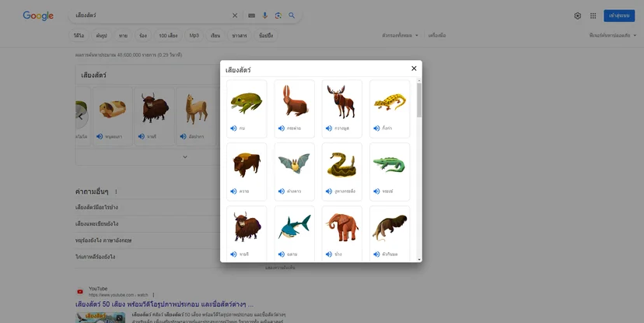Click the shark picture card

(x=295, y=233)
